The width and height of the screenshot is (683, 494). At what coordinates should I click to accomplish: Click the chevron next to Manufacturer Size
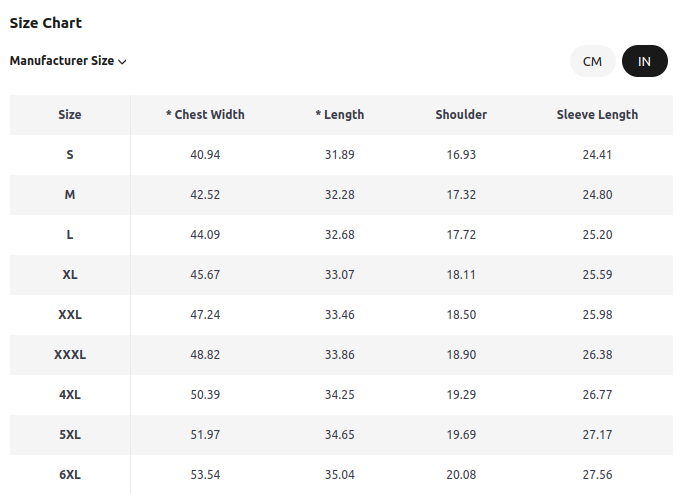122,62
